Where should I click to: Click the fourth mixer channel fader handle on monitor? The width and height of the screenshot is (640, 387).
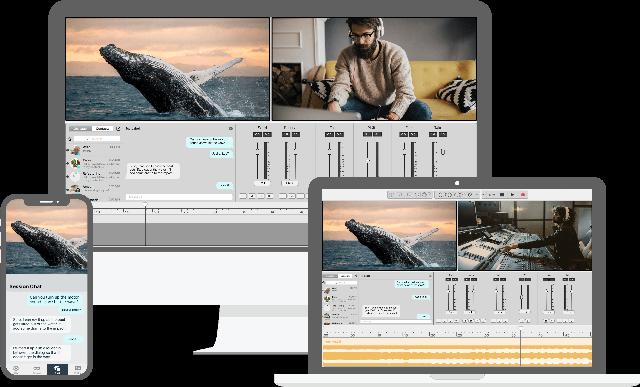[x=368, y=160]
